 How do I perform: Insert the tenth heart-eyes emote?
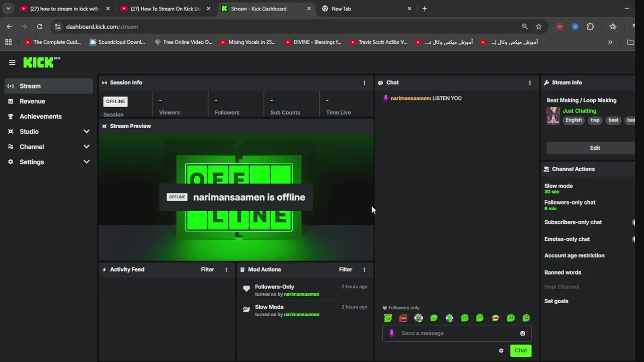coord(526,318)
